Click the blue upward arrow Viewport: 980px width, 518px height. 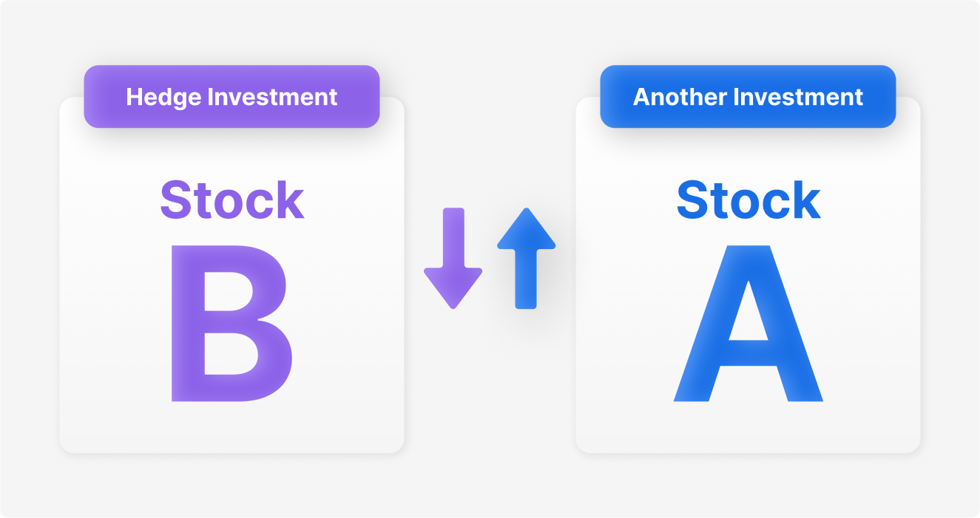pyautogui.click(x=526, y=259)
